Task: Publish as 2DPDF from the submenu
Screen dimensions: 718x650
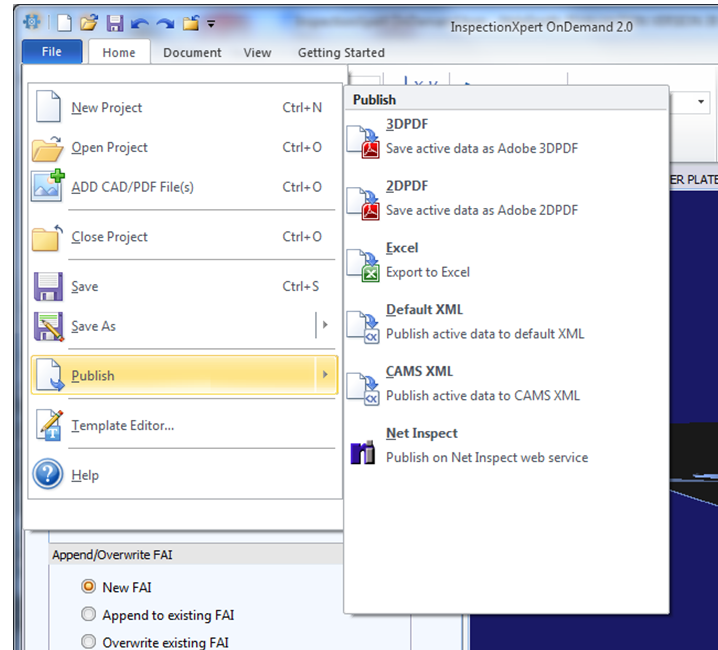Action: (x=506, y=198)
